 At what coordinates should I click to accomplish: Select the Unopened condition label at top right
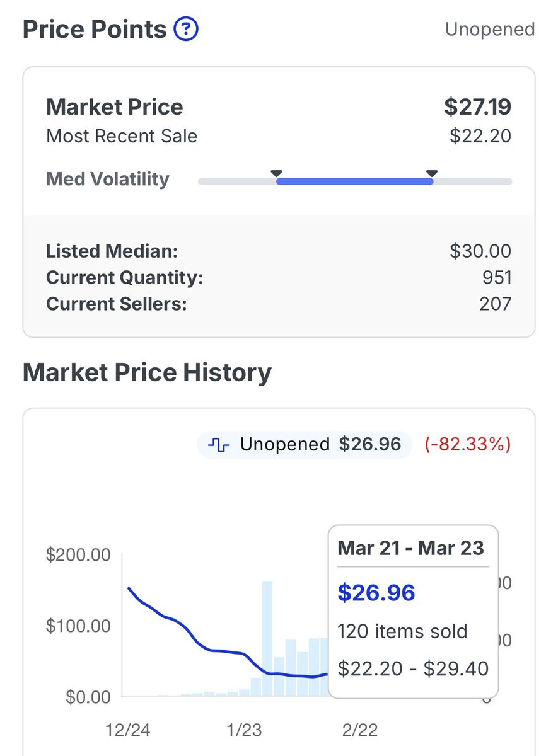point(489,29)
